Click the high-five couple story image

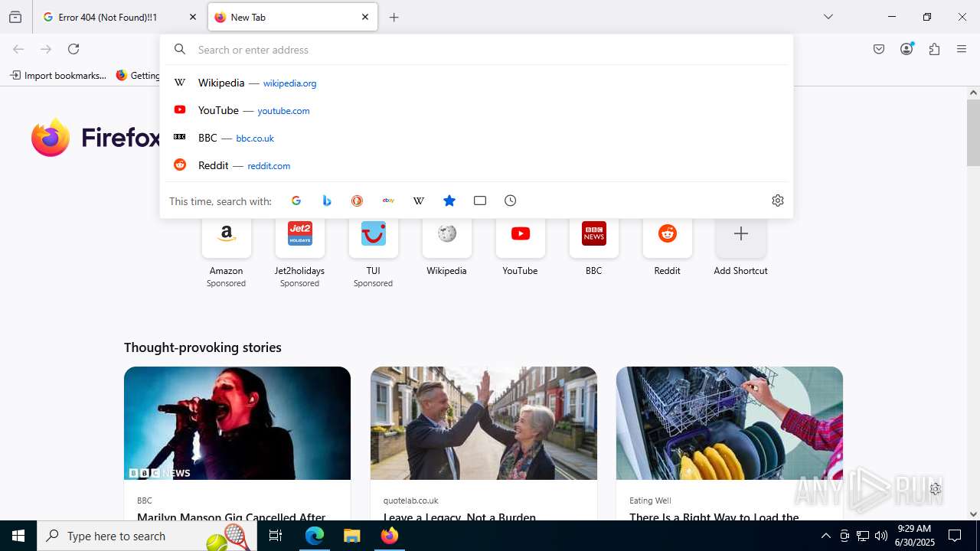tap(484, 423)
